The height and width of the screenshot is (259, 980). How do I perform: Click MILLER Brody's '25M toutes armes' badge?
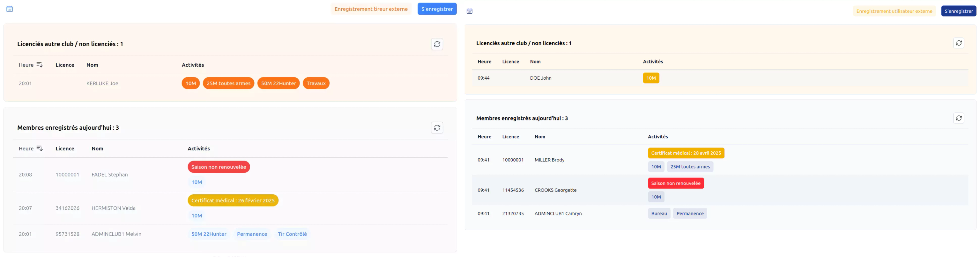pyautogui.click(x=690, y=167)
